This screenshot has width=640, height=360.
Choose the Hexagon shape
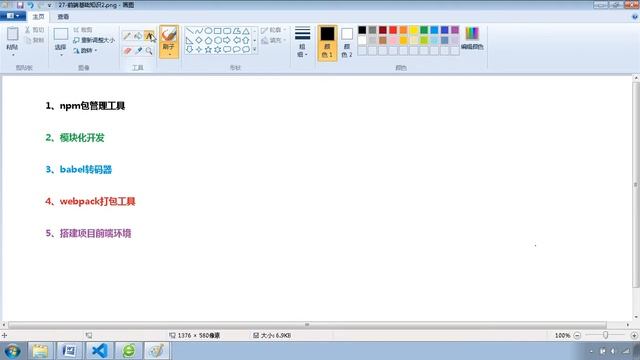[218, 40]
